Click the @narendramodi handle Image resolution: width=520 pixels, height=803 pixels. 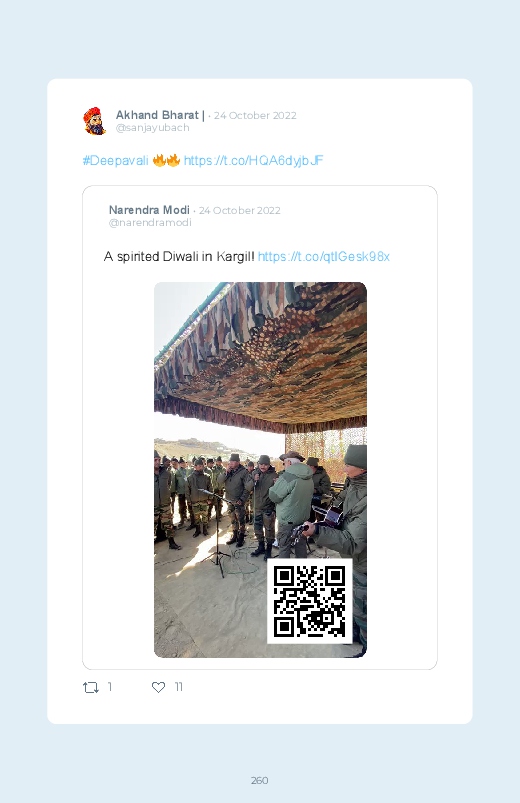click(150, 223)
